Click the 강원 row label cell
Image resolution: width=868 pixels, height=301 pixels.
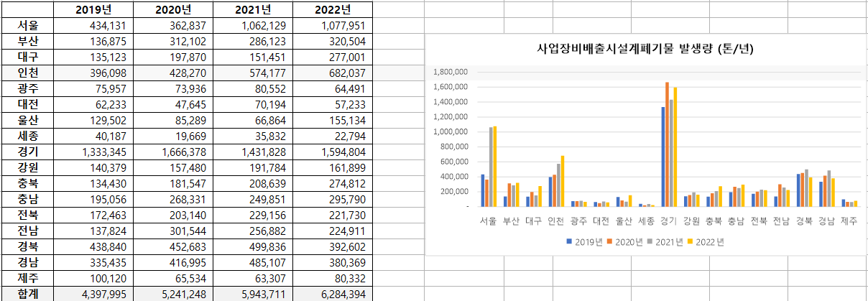pos(27,167)
